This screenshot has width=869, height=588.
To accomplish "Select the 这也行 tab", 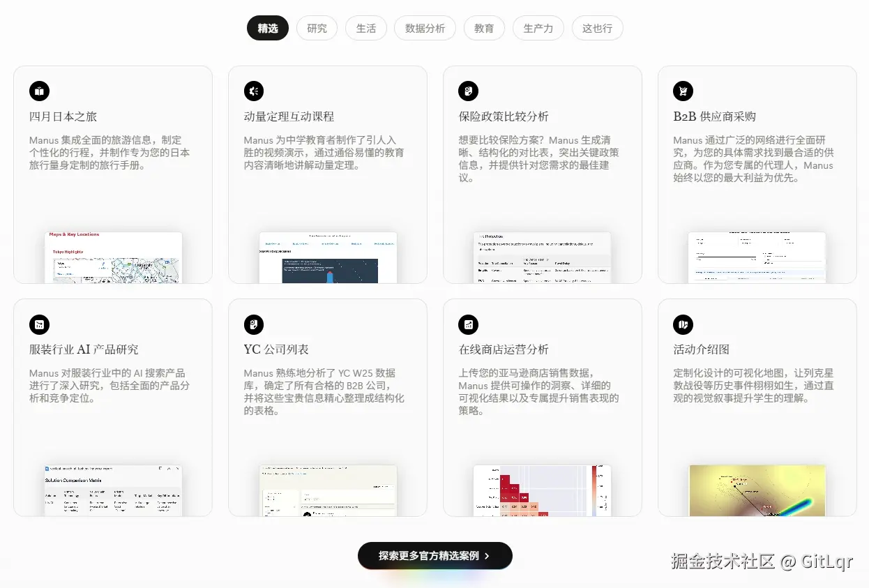I will pos(598,29).
